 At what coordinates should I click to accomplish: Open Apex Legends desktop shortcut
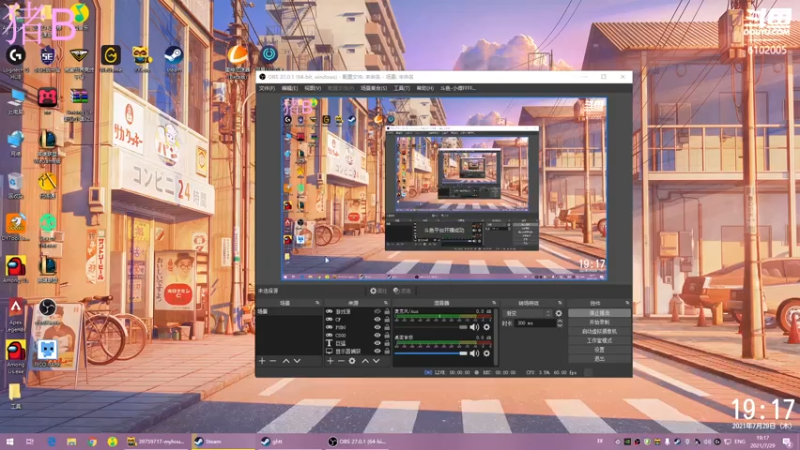pos(16,315)
